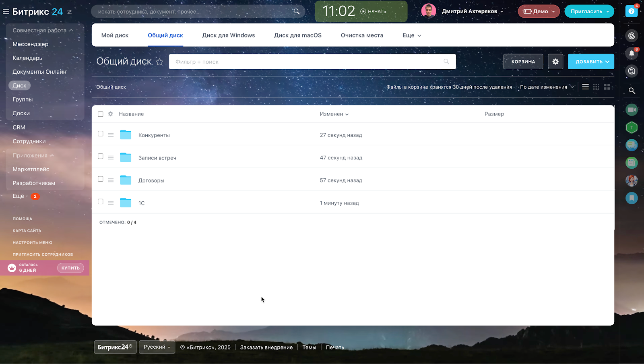Toggle the select-all checkbox in the table header
Screen dimensions: 644x364
point(101,114)
